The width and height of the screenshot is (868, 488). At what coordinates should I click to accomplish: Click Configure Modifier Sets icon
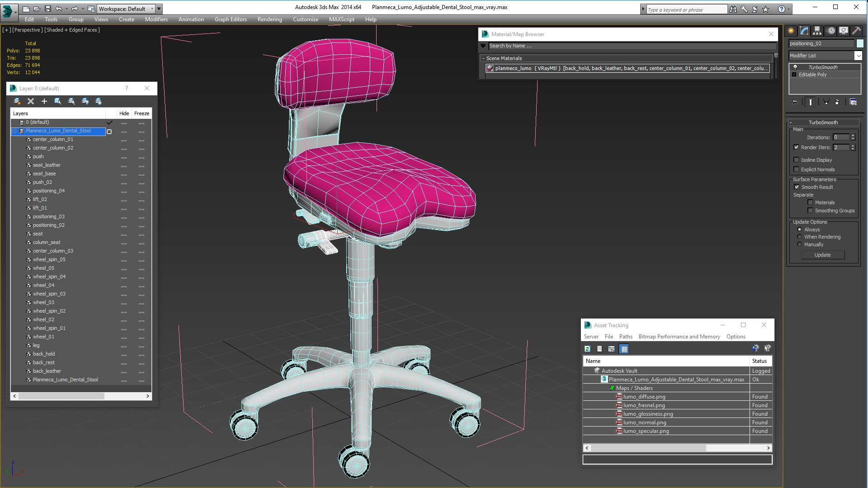[x=853, y=102]
